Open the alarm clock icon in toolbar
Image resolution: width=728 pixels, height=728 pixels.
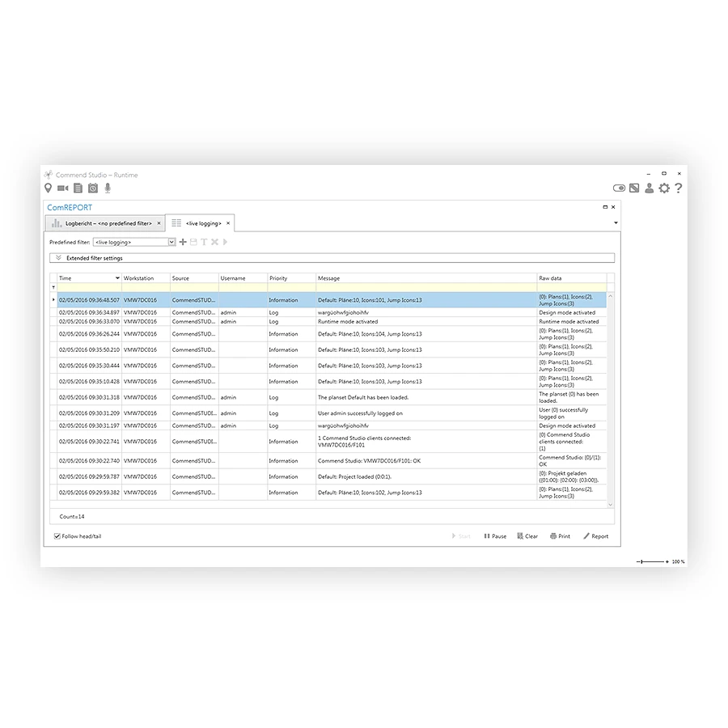point(93,188)
